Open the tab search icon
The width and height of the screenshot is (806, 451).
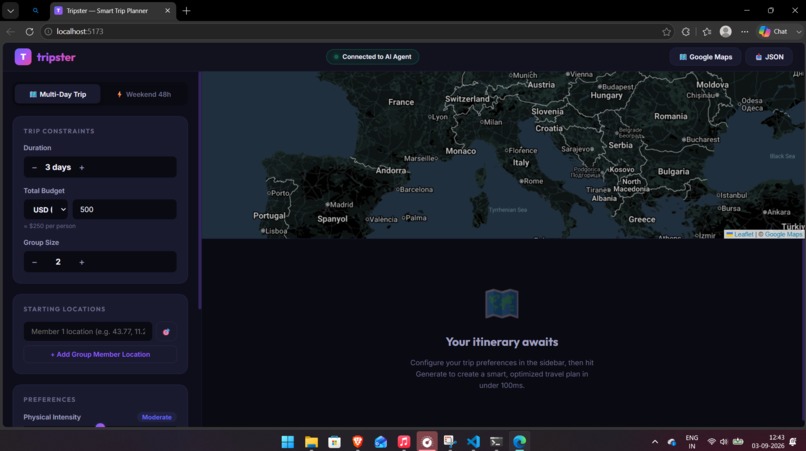click(35, 10)
